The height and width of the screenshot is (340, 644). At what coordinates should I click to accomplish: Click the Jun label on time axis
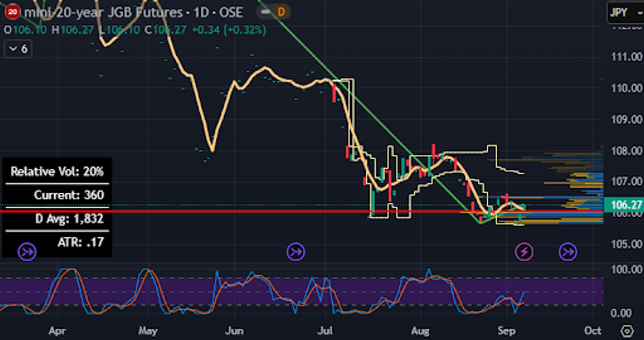(x=234, y=330)
